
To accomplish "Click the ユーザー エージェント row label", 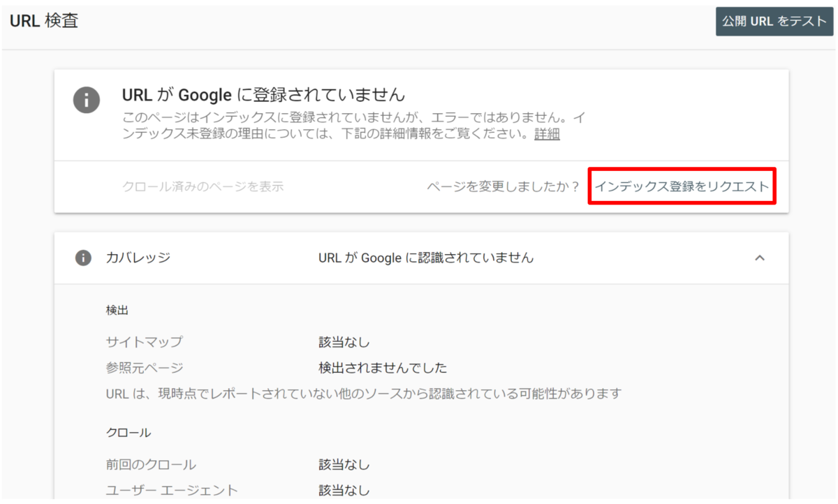I will click(172, 490).
